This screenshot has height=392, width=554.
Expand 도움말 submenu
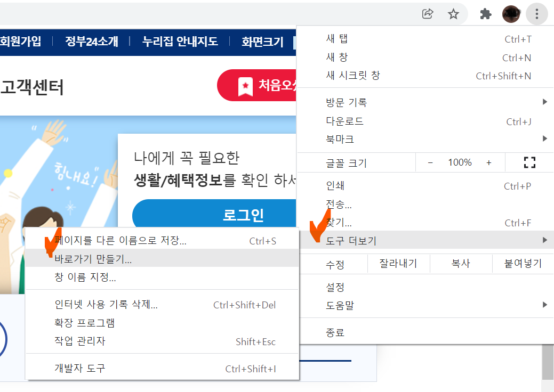pos(426,305)
